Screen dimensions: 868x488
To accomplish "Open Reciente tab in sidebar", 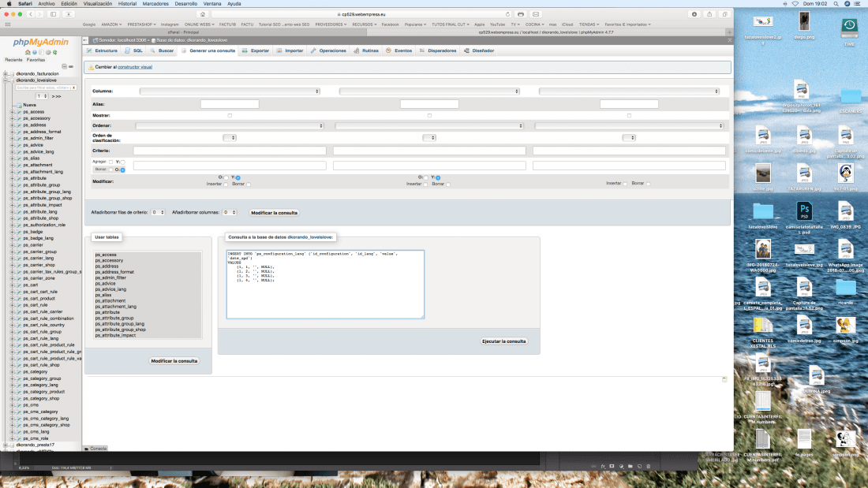I will click(14, 60).
